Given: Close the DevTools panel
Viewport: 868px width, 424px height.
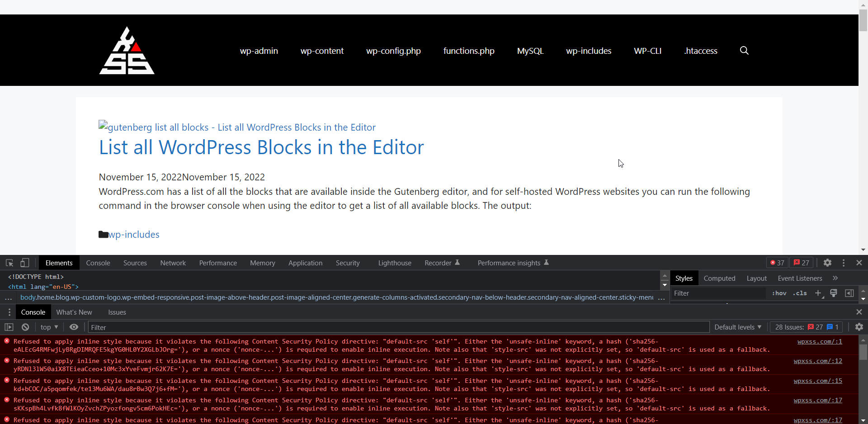Looking at the screenshot, I should [859, 263].
